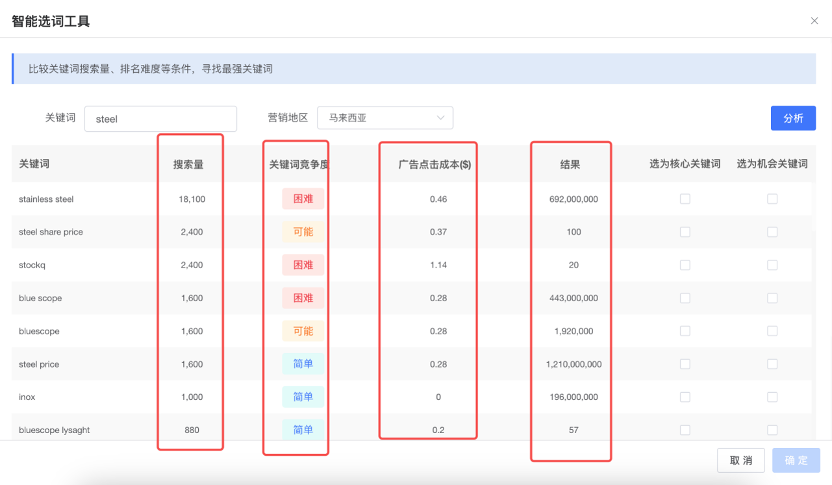Image resolution: width=832 pixels, height=485 pixels.
Task: Click the 智能选词工具 dialog title
Action: pos(51,21)
